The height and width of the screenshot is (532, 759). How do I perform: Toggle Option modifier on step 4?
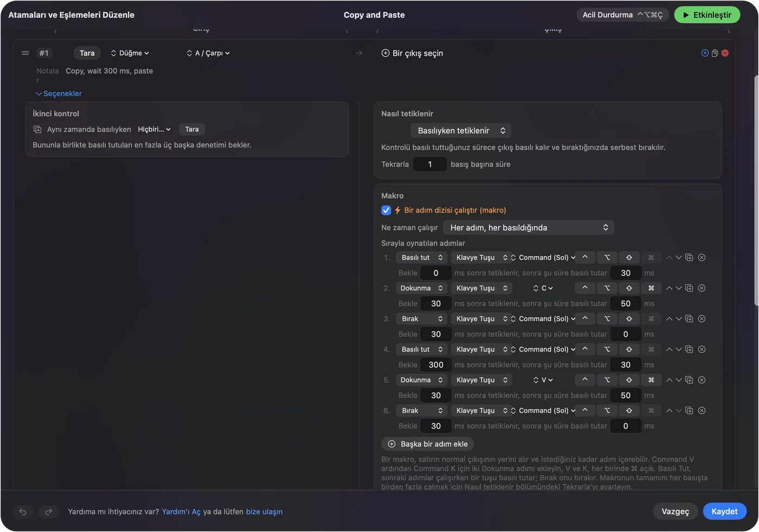pos(607,349)
